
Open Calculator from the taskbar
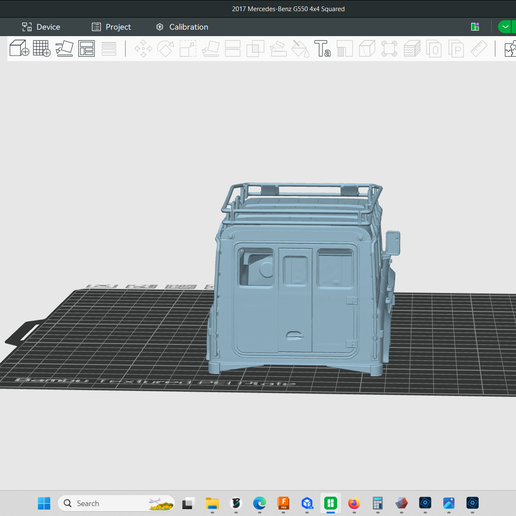378,503
